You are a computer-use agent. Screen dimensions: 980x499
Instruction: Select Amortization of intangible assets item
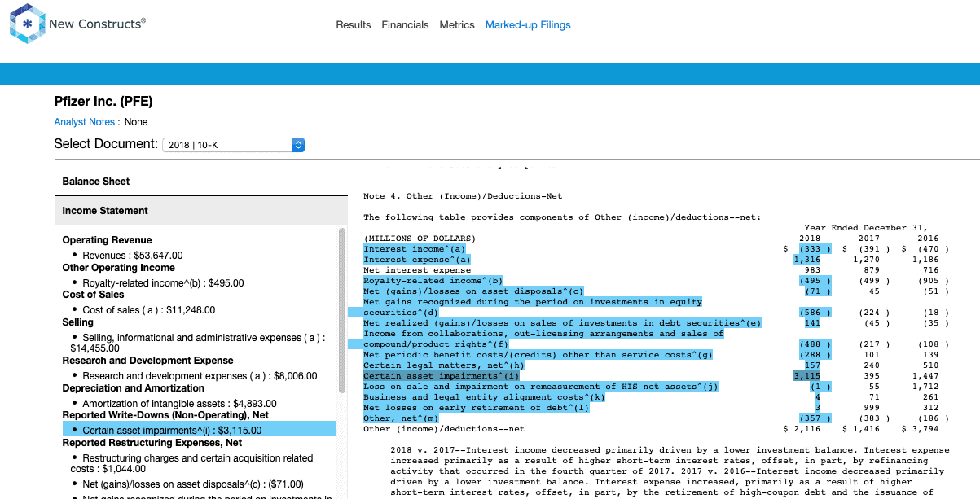click(179, 404)
